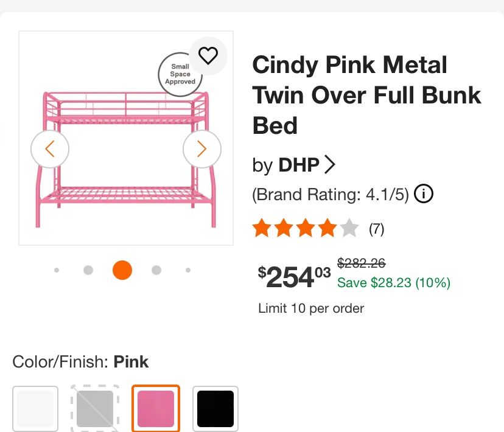
Task: Click the next image arrow
Action: click(201, 148)
